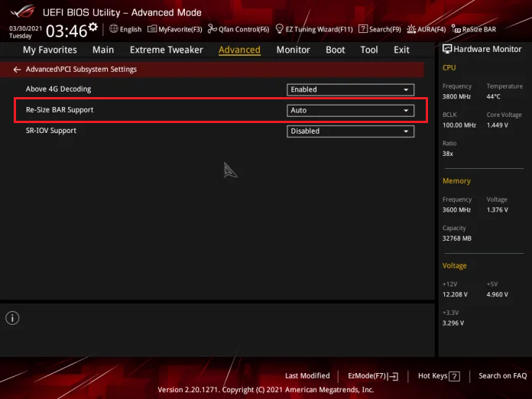The width and height of the screenshot is (532, 399).
Task: Open the Search on FAQ link
Action: click(502, 376)
